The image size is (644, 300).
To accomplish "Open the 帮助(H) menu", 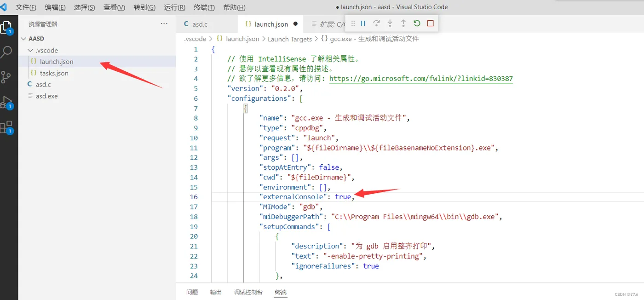I will [234, 7].
